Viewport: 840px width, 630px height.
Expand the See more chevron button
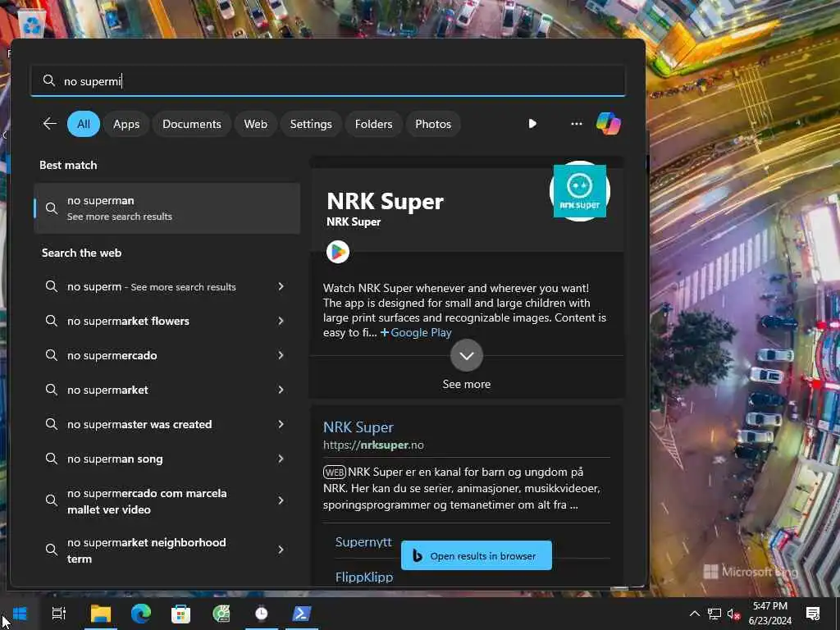tap(467, 355)
